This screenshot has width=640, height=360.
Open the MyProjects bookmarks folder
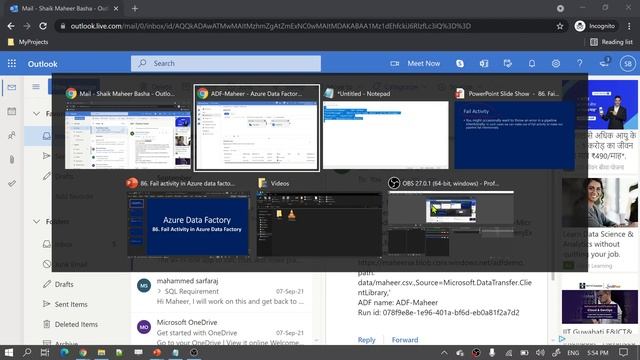28,42
